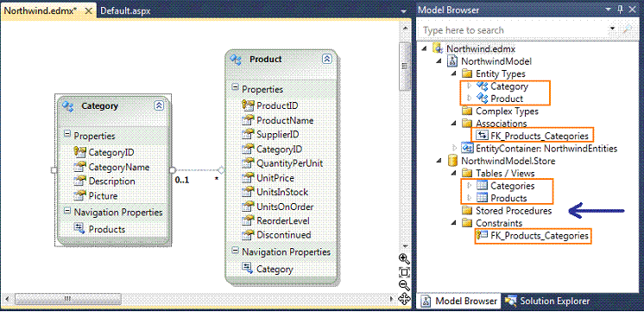Image resolution: width=644 pixels, height=312 pixels.
Task: Collapse the Product entity with chevron button
Action: tap(326, 59)
